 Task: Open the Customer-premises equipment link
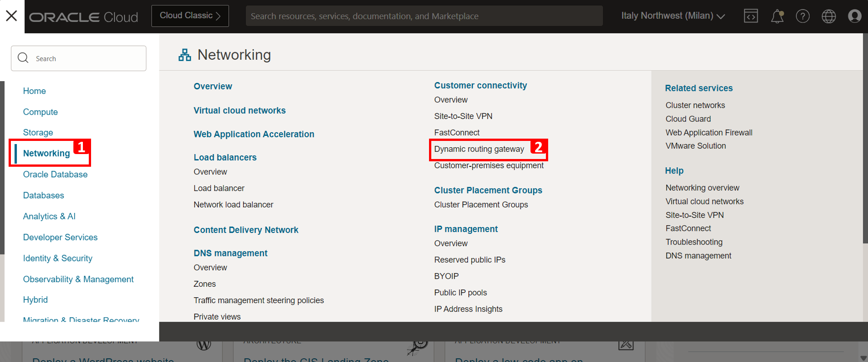click(x=489, y=165)
